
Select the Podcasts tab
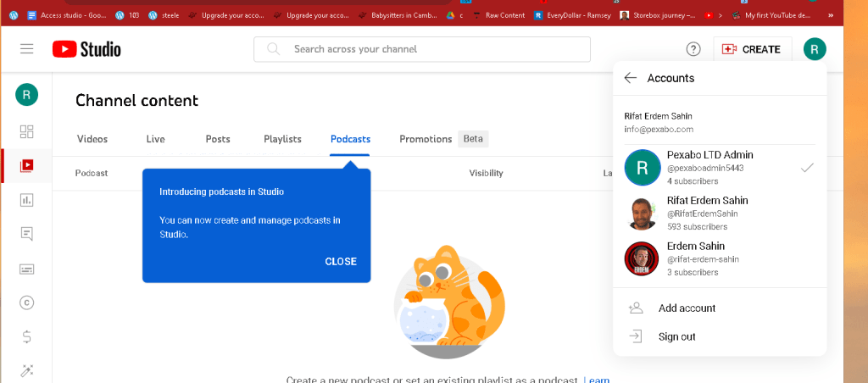coord(350,140)
